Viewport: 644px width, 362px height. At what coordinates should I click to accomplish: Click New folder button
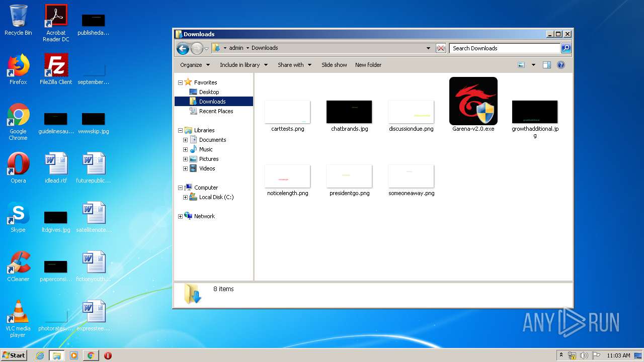368,65
